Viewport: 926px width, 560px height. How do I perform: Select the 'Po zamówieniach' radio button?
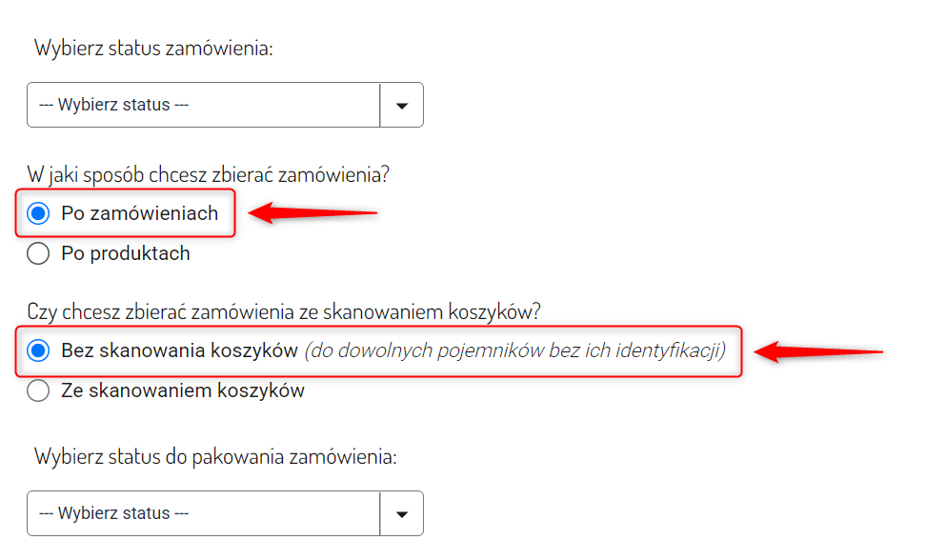(x=38, y=213)
